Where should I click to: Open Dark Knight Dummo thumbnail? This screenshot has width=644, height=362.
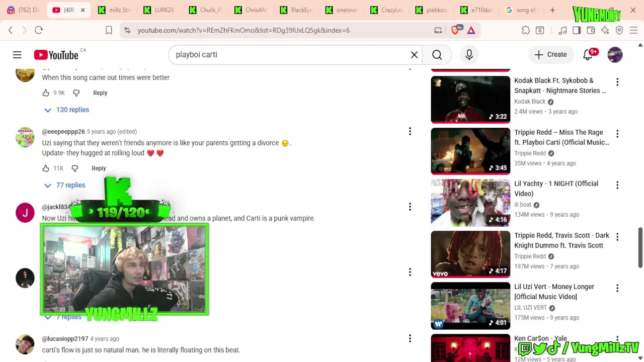pyautogui.click(x=470, y=254)
